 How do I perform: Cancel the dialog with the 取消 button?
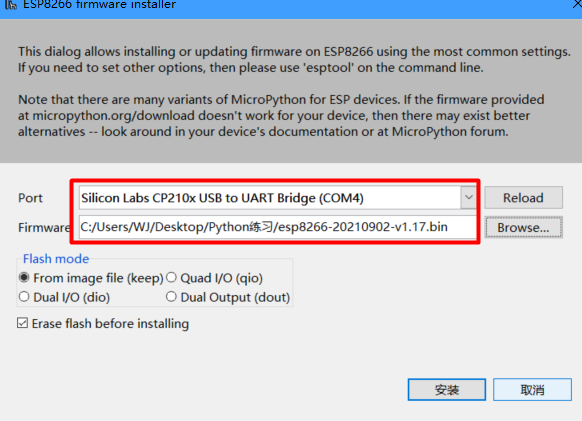pyautogui.click(x=532, y=389)
